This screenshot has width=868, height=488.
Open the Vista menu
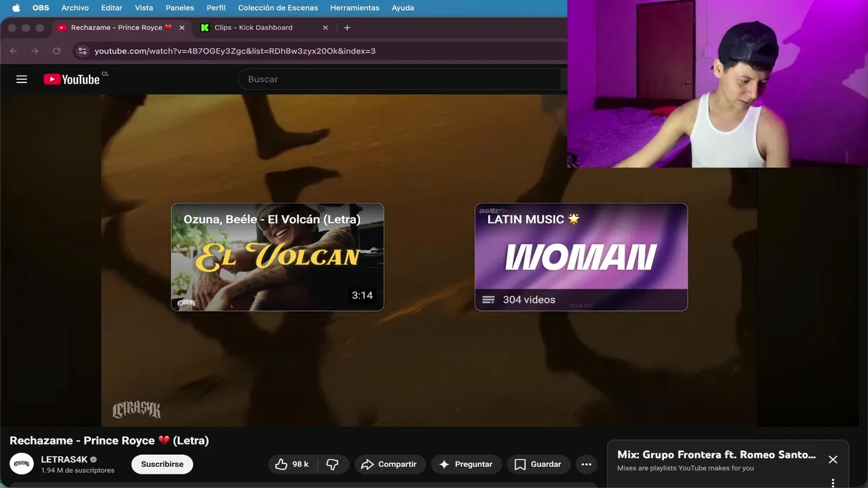click(144, 8)
